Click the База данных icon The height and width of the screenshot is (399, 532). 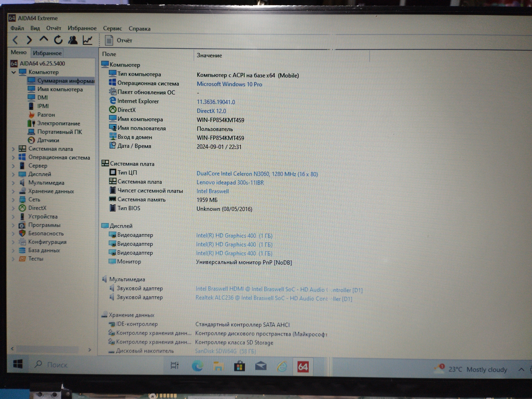coord(22,250)
